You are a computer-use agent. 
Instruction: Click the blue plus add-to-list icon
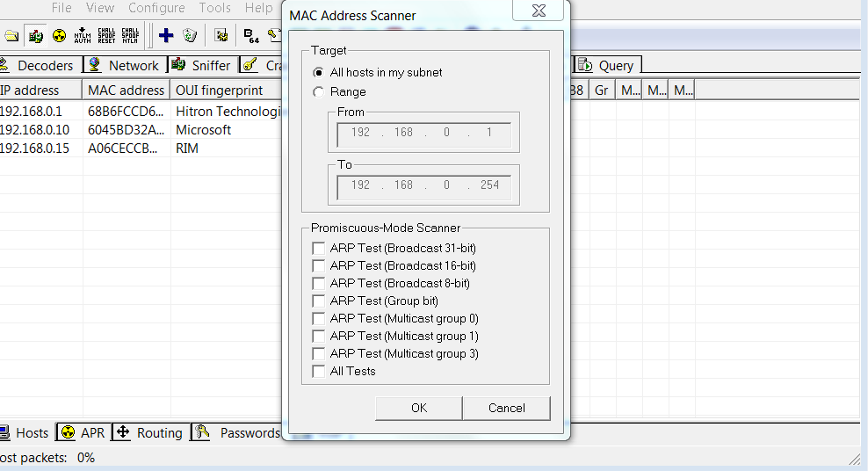click(x=166, y=36)
